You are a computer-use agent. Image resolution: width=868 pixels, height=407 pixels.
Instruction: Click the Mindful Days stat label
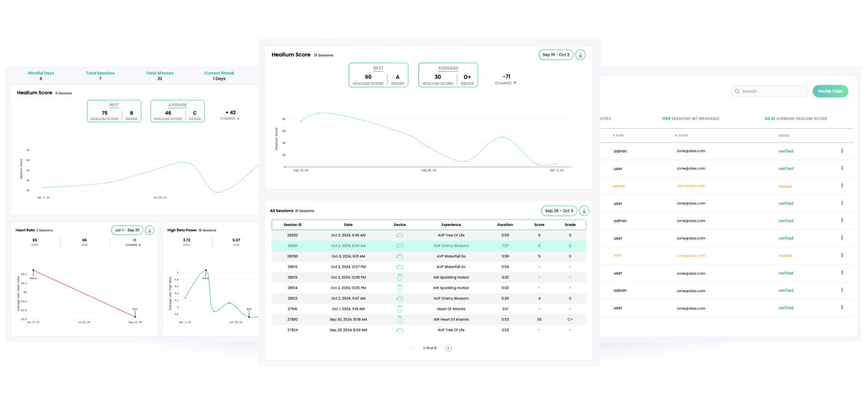[41, 73]
